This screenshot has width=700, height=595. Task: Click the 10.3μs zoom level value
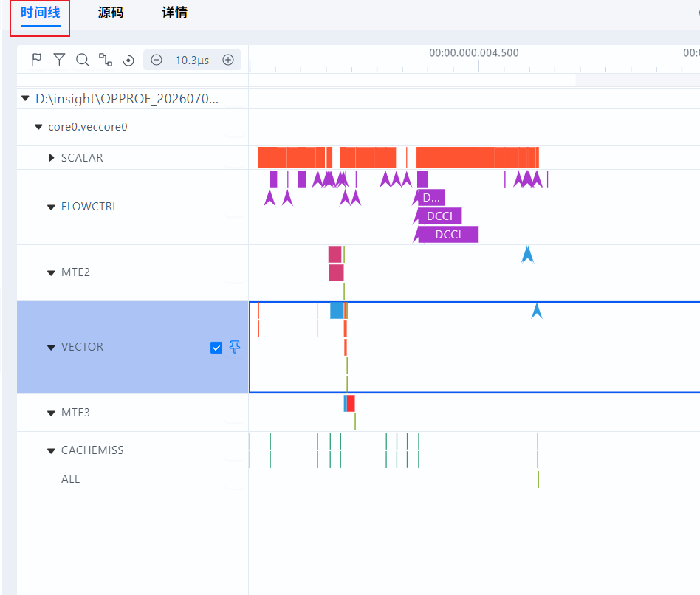192,61
